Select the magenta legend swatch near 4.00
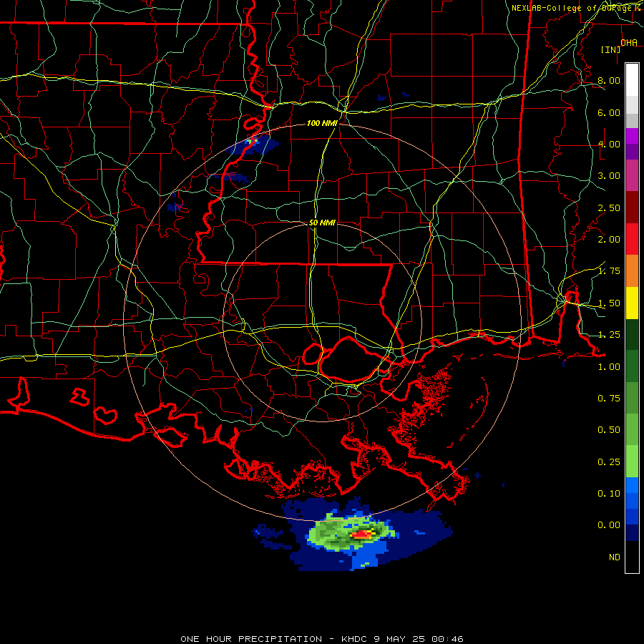The height and width of the screenshot is (644, 644). (632, 136)
